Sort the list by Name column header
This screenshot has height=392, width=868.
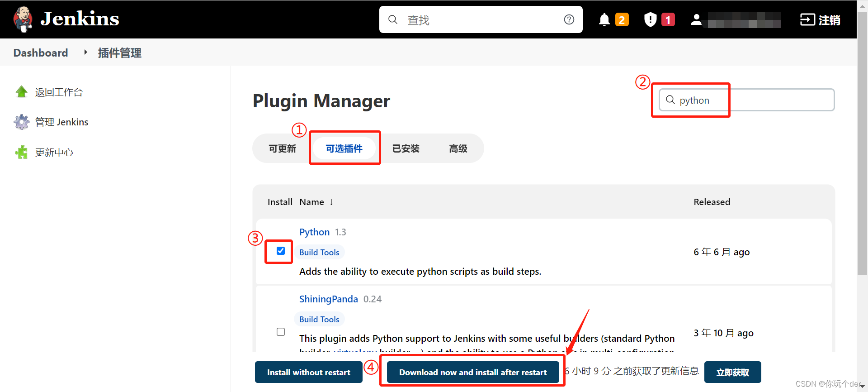[316, 202]
